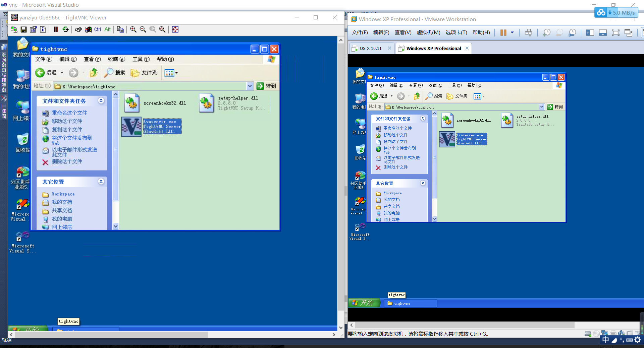Collapse 其它位置 panel in TightVNC explorer
The width and height of the screenshot is (644, 348).
point(101,181)
